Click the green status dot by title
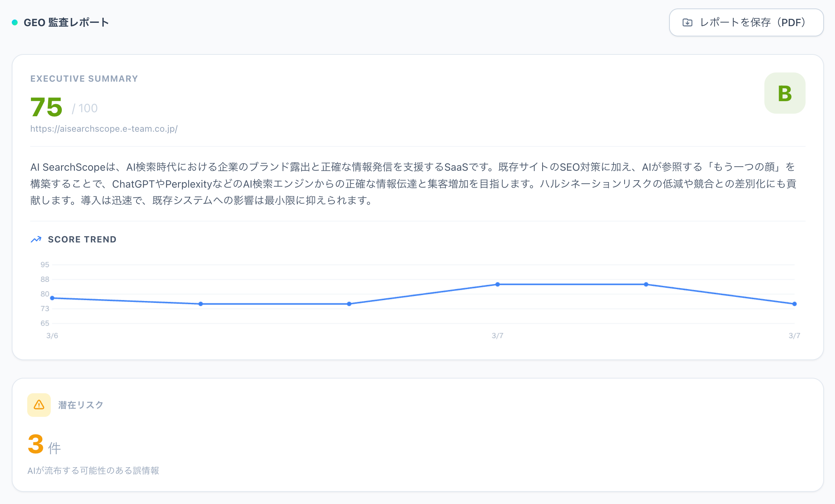 click(x=15, y=22)
